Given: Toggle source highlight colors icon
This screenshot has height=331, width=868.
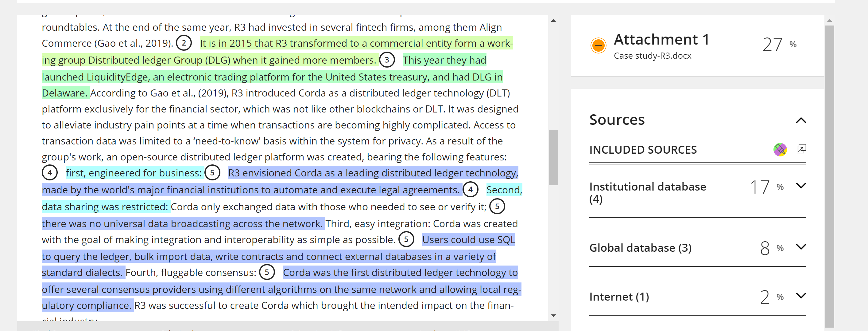Looking at the screenshot, I should [780, 149].
